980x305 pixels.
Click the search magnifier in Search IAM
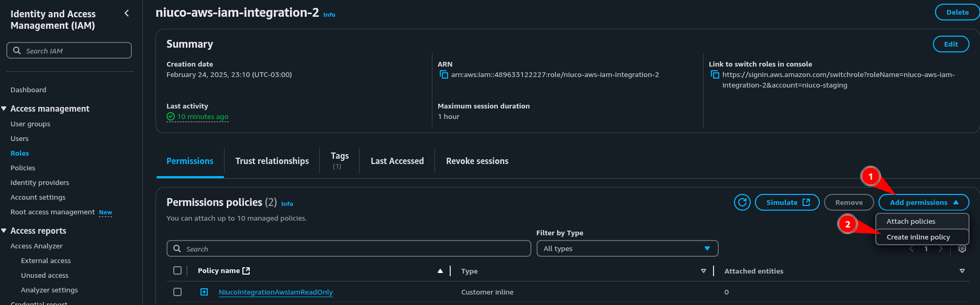[x=17, y=51]
